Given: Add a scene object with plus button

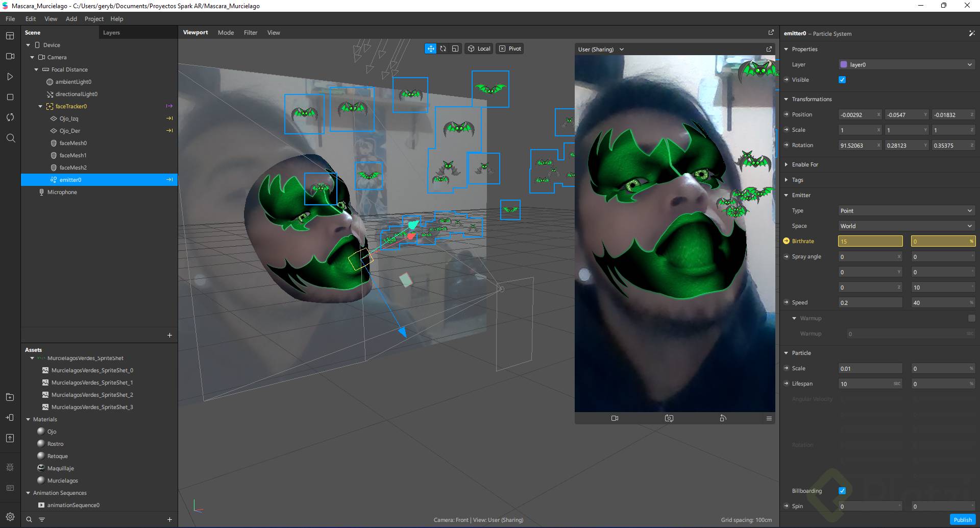Looking at the screenshot, I should pyautogui.click(x=169, y=335).
